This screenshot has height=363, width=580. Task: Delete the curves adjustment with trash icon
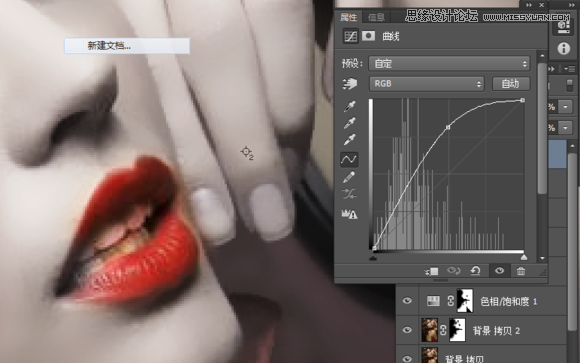point(521,271)
